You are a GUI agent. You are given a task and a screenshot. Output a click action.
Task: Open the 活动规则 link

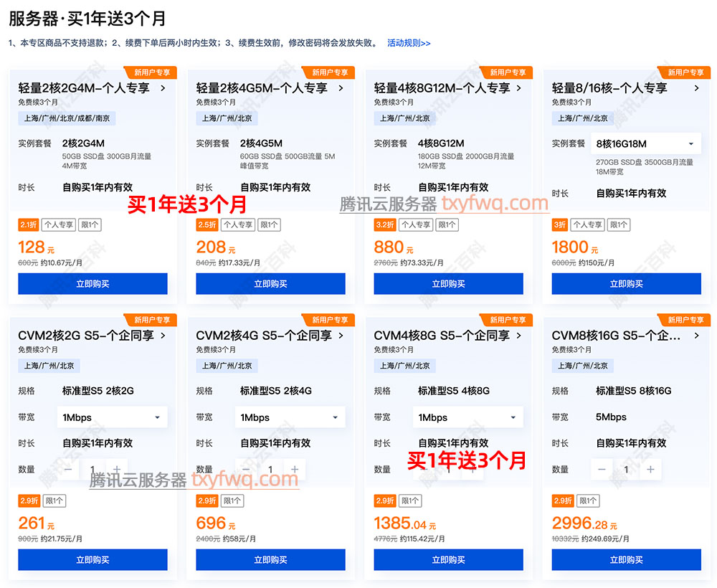tap(409, 42)
